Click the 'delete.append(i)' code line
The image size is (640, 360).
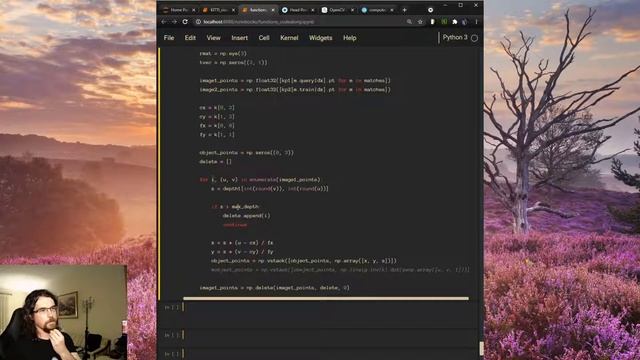pos(246,216)
